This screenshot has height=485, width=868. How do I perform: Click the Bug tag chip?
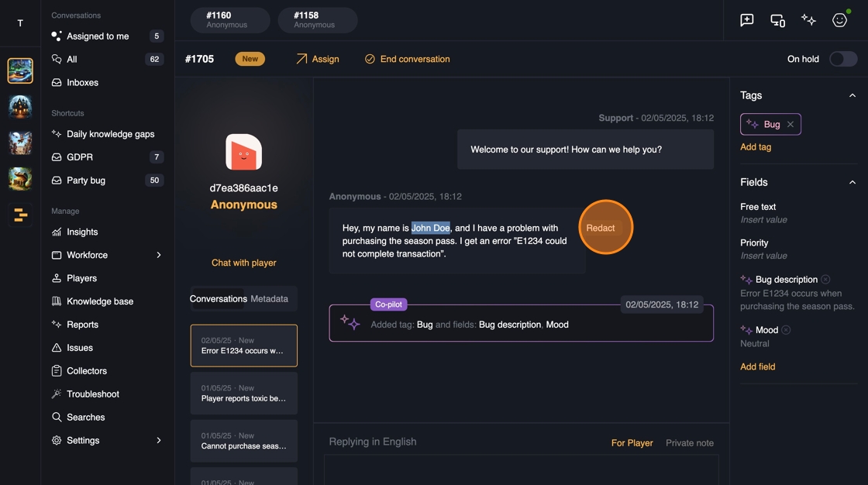[x=770, y=125]
